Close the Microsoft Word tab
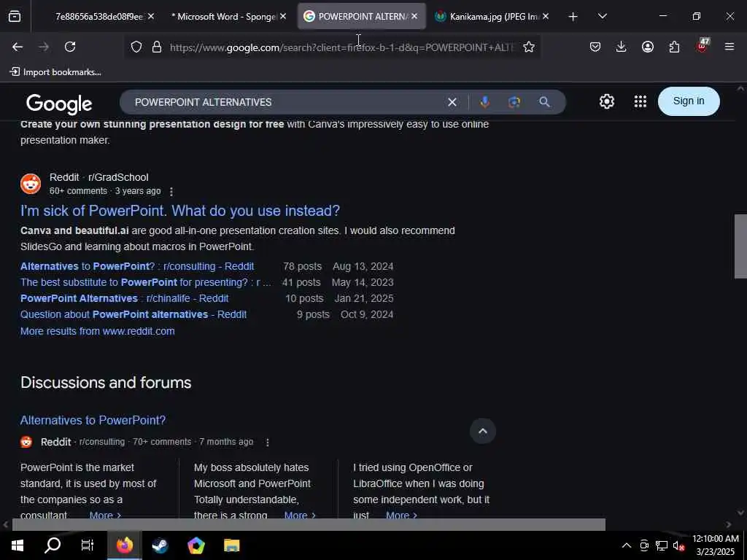 [x=283, y=16]
